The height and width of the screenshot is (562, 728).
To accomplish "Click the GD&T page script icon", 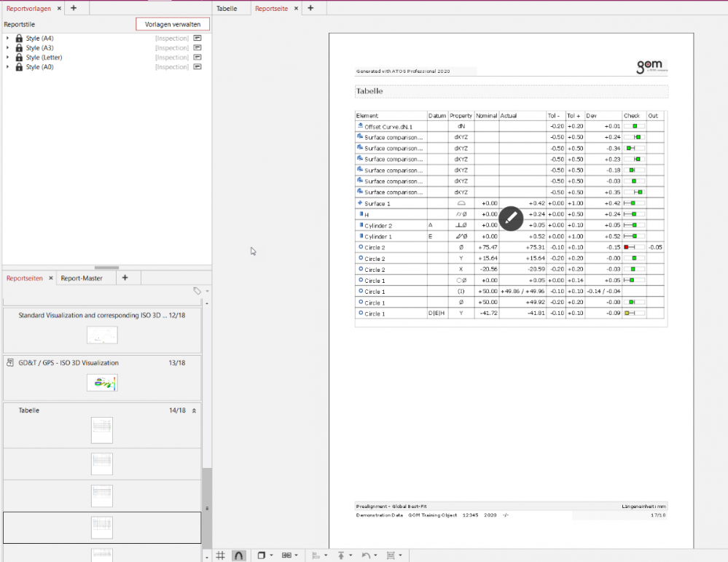I will [x=10, y=362].
